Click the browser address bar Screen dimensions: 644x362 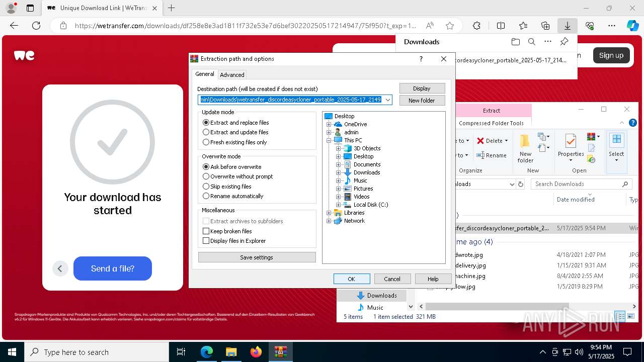[245, 26]
